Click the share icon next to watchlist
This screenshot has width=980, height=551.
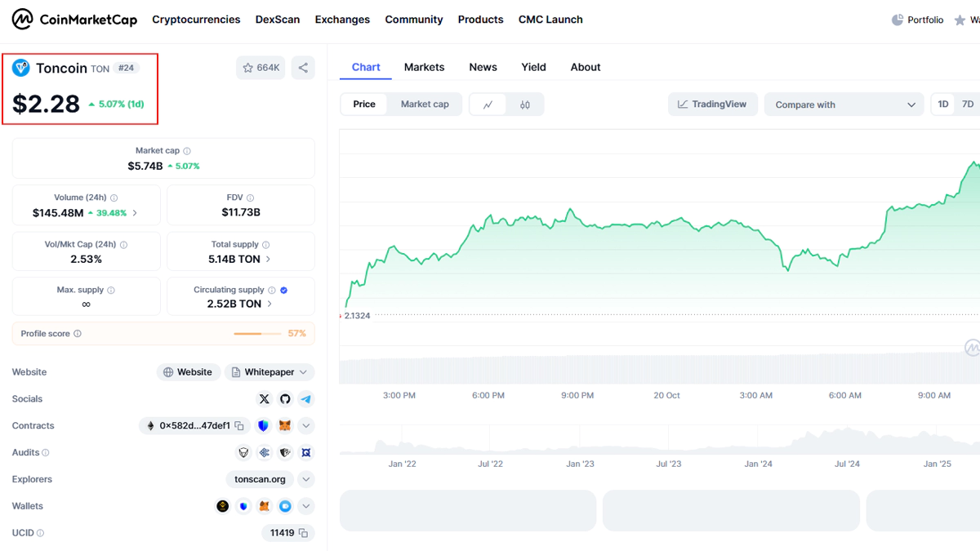303,68
